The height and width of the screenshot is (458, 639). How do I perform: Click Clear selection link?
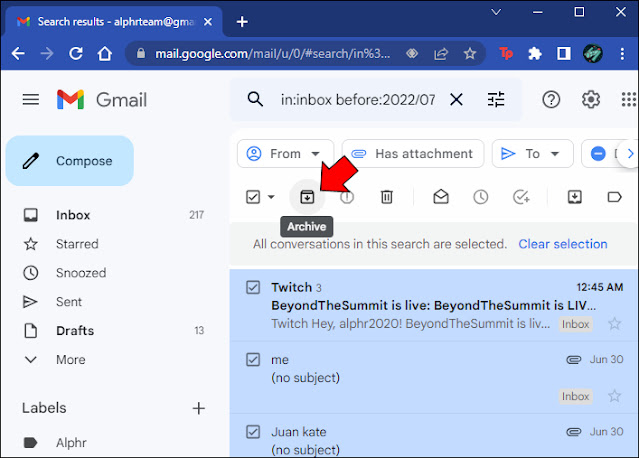pyautogui.click(x=563, y=244)
